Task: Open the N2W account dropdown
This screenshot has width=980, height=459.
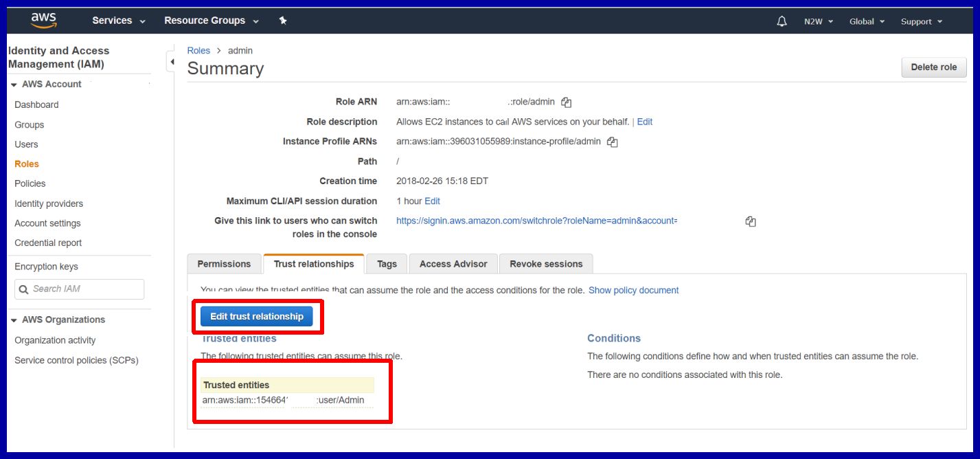Action: [x=819, y=21]
